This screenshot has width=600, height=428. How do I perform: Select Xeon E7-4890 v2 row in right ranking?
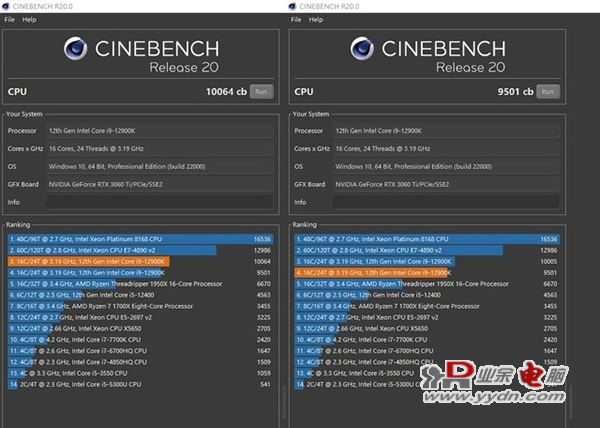(x=427, y=250)
